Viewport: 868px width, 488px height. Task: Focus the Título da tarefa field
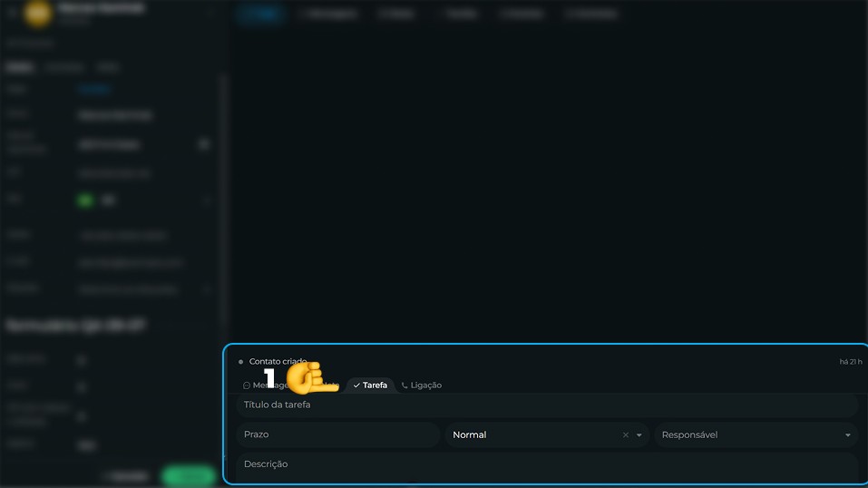pyautogui.click(x=547, y=405)
